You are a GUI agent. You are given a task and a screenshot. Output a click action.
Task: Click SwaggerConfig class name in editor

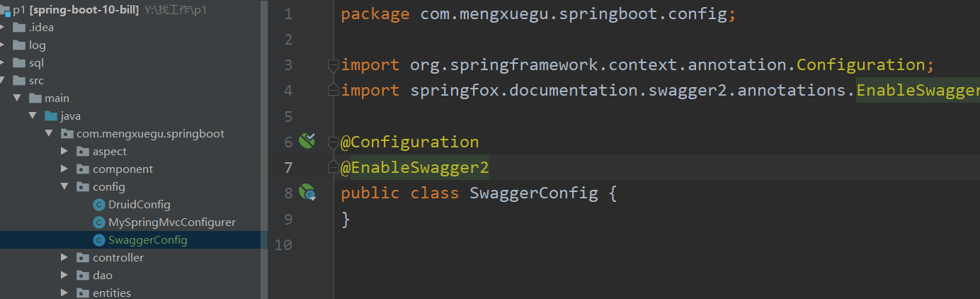(x=533, y=193)
